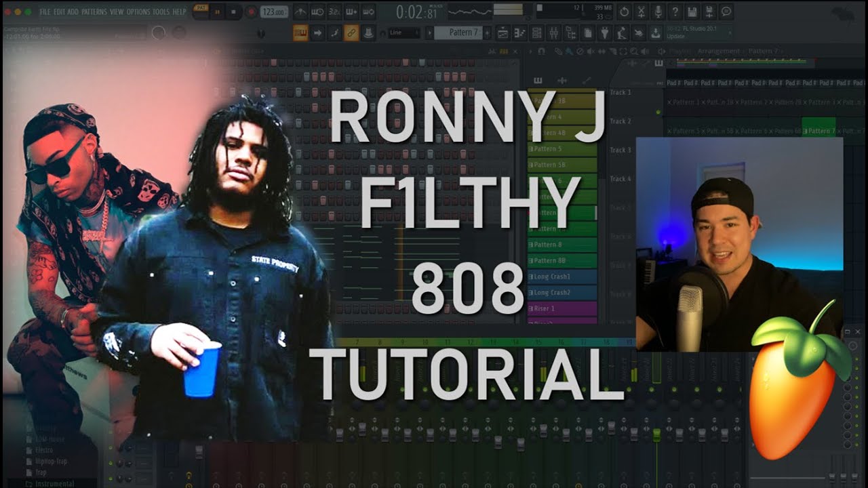Screen dimensions: 868x488
Task: Click the hat icon beside the link icon
Action: click(x=368, y=33)
